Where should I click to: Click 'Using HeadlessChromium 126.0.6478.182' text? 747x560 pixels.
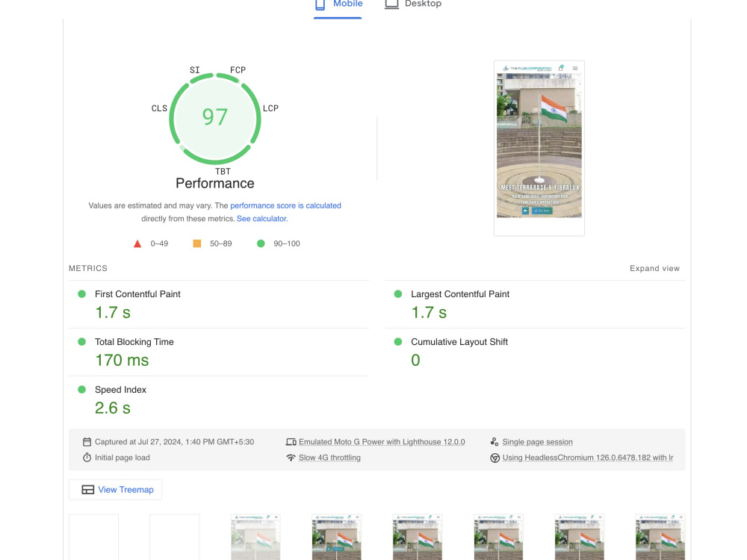(x=587, y=458)
